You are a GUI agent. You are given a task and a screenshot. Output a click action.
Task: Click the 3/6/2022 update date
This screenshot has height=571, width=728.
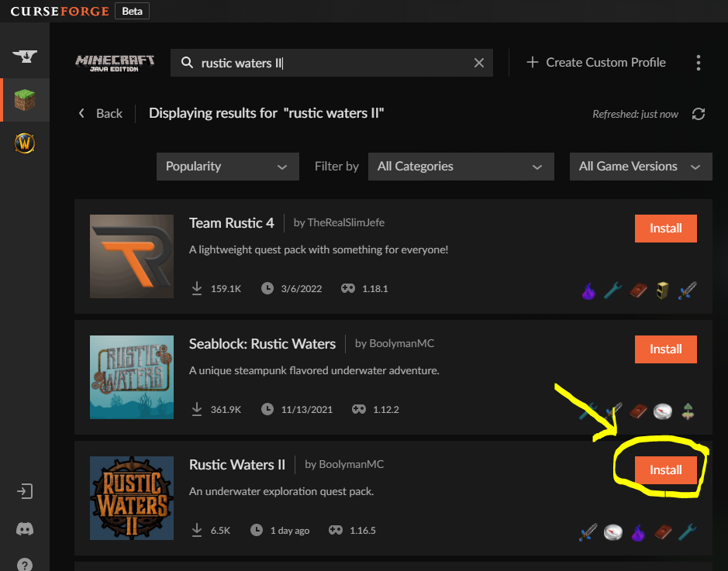[302, 288]
